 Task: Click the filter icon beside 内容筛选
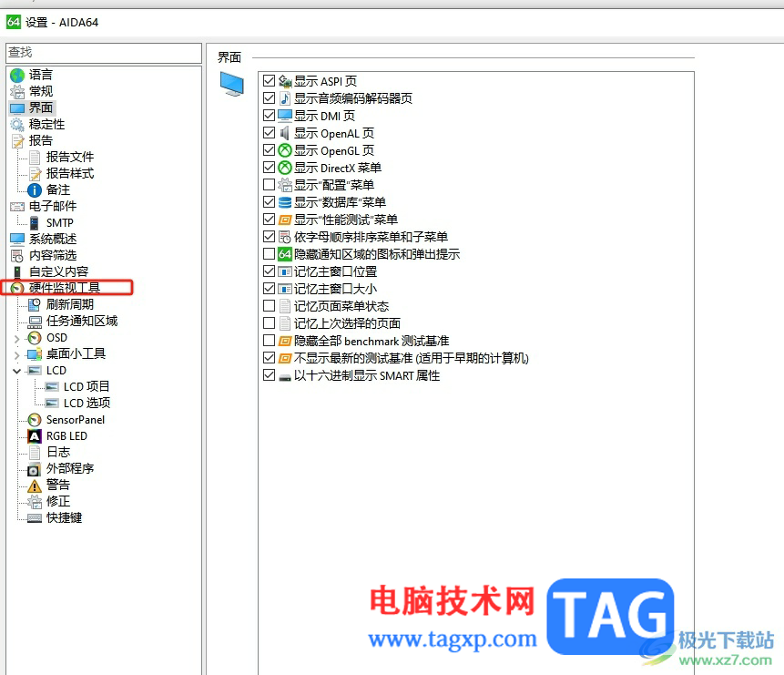(17, 256)
